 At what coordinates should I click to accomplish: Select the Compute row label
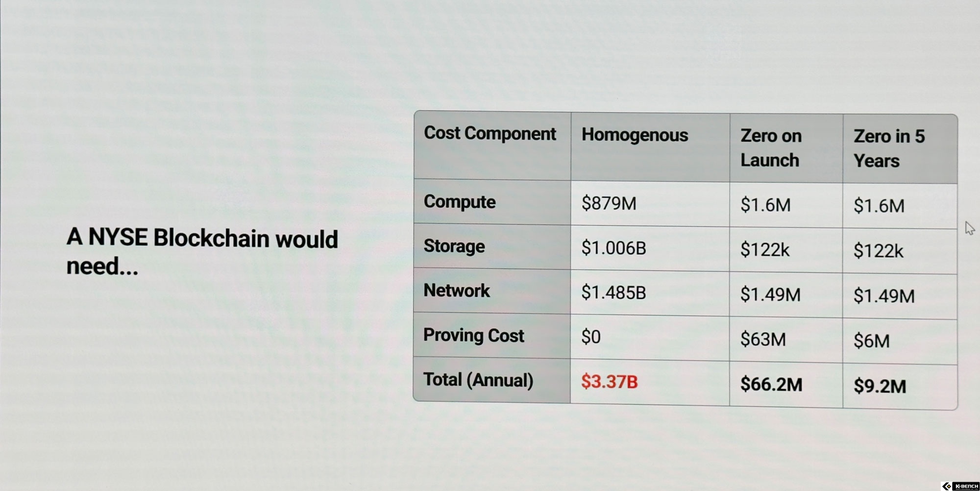[460, 202]
